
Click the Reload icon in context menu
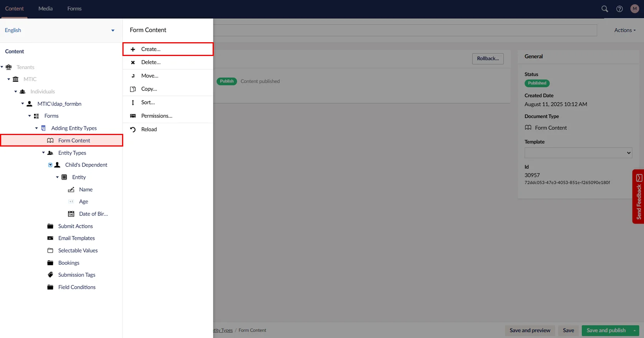[x=133, y=129]
